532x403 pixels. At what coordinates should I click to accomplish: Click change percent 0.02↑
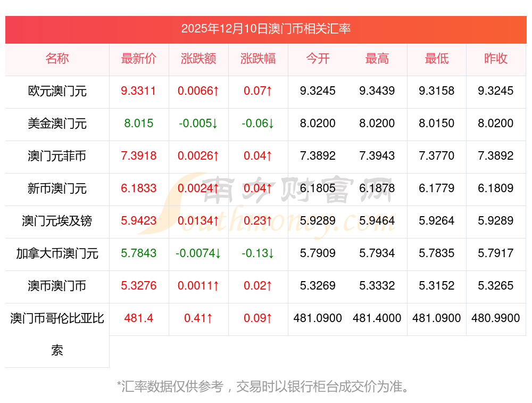258,285
